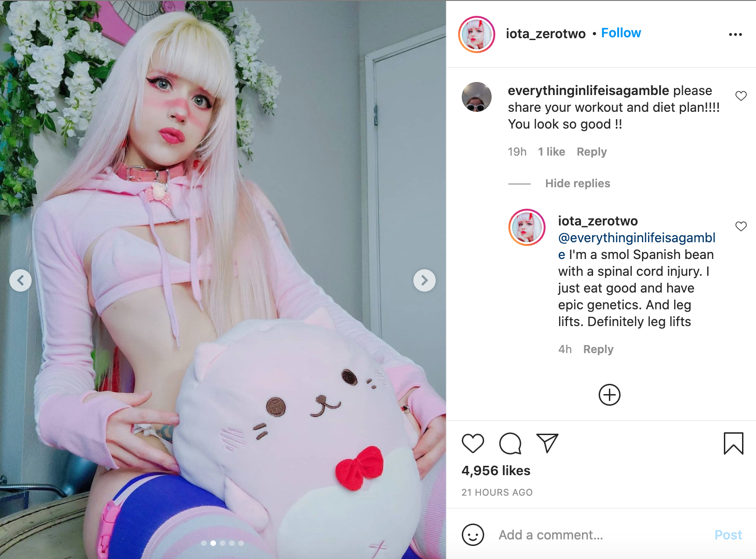Like the post with the heart icon
This screenshot has height=559, width=756.
[x=472, y=443]
